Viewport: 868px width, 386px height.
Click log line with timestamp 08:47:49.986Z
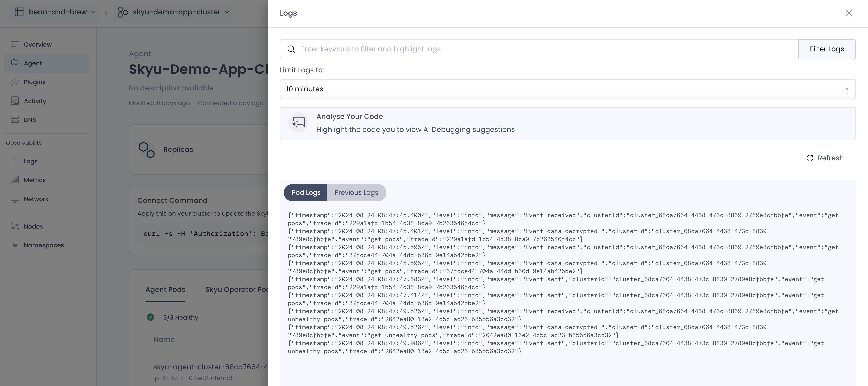558,347
